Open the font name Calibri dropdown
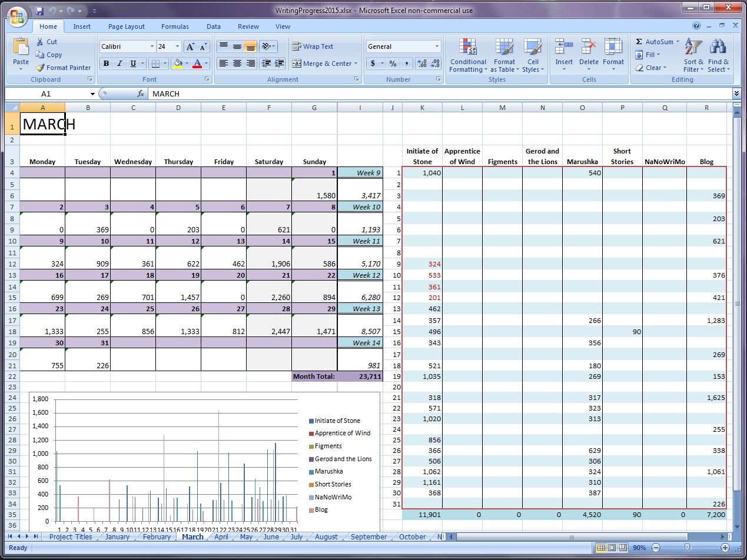 (x=152, y=46)
